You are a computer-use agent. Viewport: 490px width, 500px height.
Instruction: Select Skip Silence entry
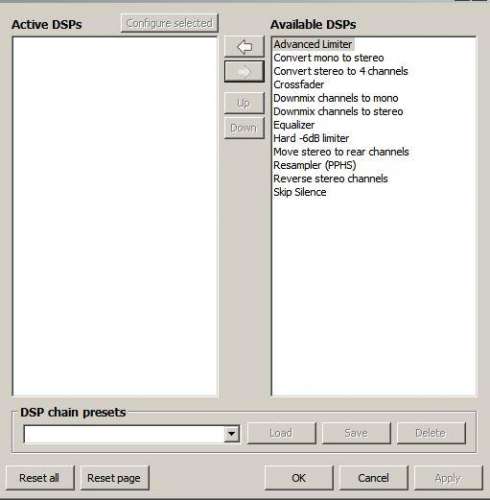click(x=300, y=192)
